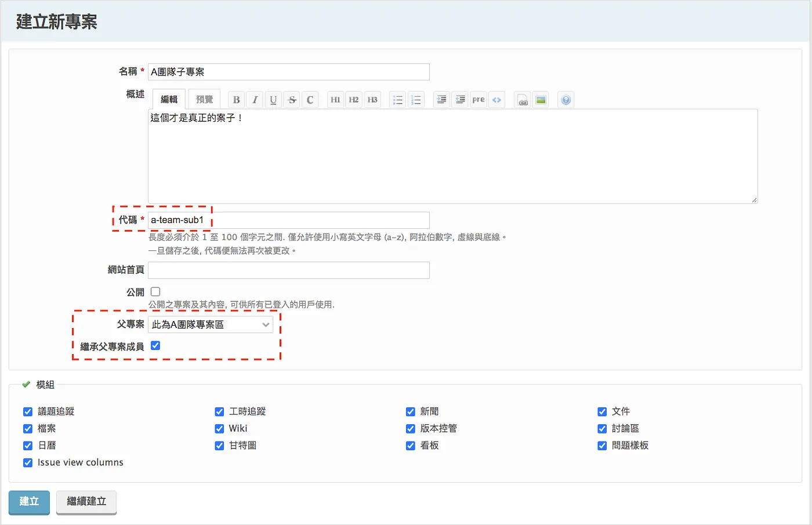Click the 建立 create button

(x=29, y=502)
